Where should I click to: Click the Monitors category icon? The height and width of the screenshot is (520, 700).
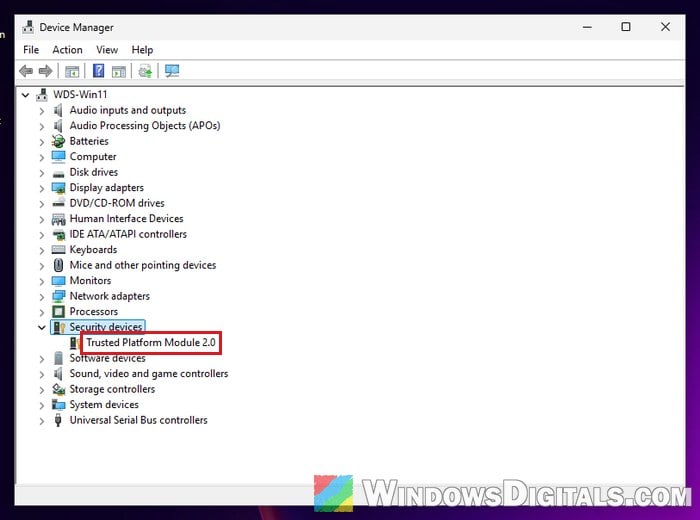[58, 281]
